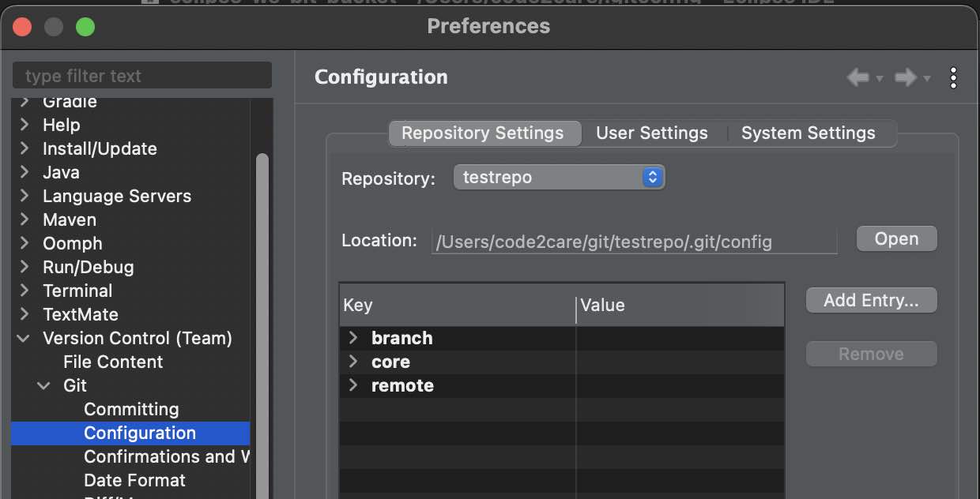Image resolution: width=980 pixels, height=499 pixels.
Task: Select Committing under the Git section
Action: [131, 409]
